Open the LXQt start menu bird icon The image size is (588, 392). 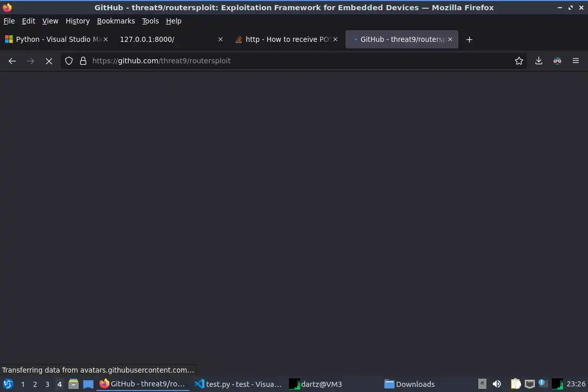[x=8, y=384]
